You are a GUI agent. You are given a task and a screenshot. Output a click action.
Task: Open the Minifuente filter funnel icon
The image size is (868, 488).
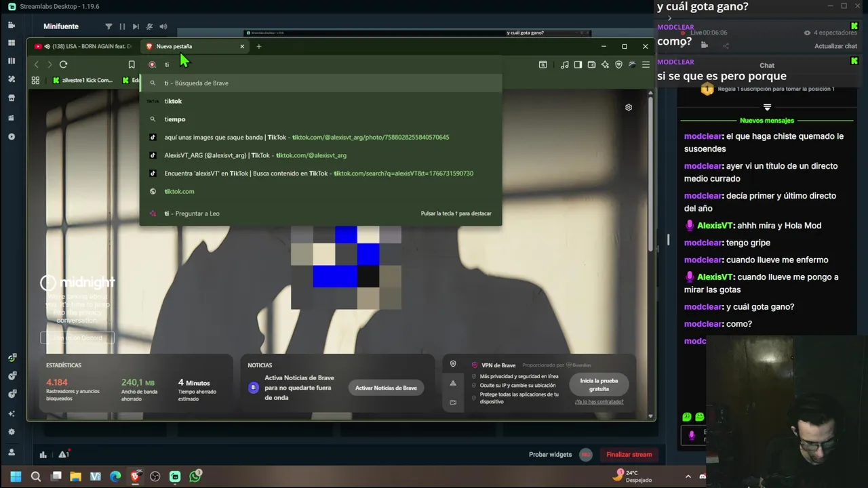[x=108, y=26]
